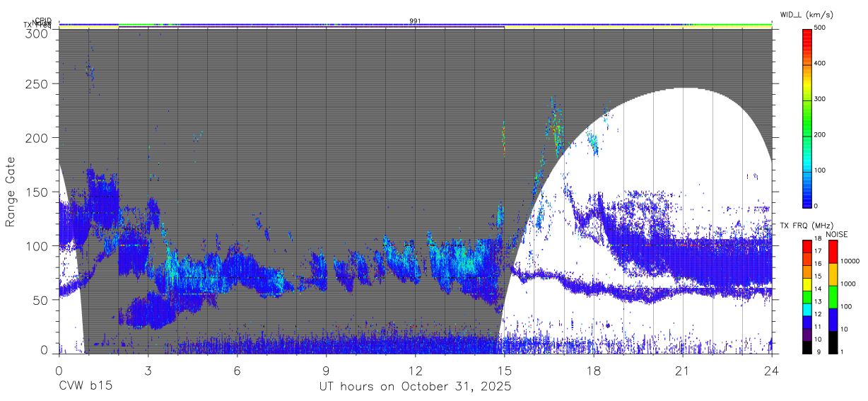Click the '991' CPID value at top
The image size is (868, 401).
415,21
